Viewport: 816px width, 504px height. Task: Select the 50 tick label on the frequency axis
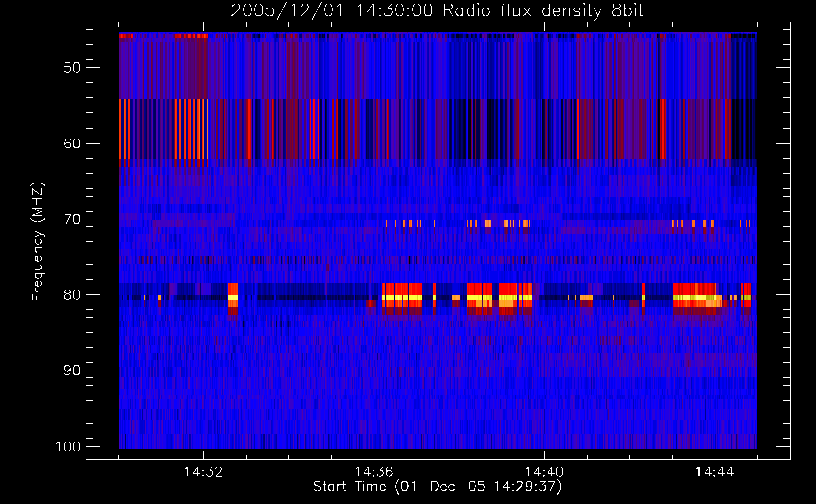(x=72, y=68)
